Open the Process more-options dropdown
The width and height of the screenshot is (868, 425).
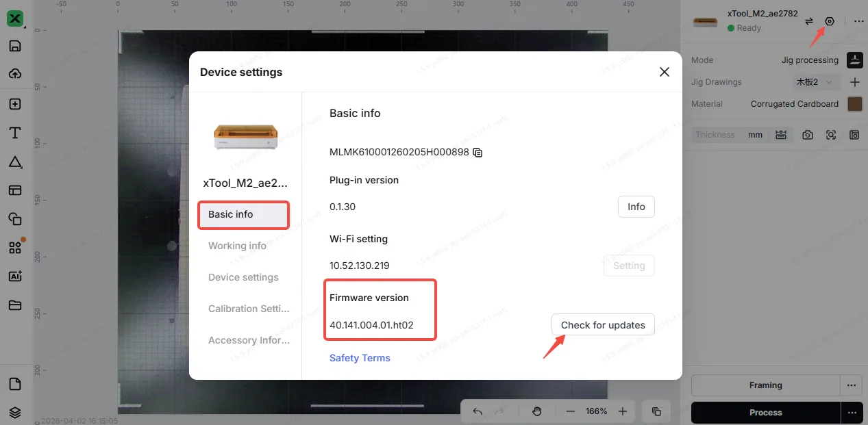point(852,413)
